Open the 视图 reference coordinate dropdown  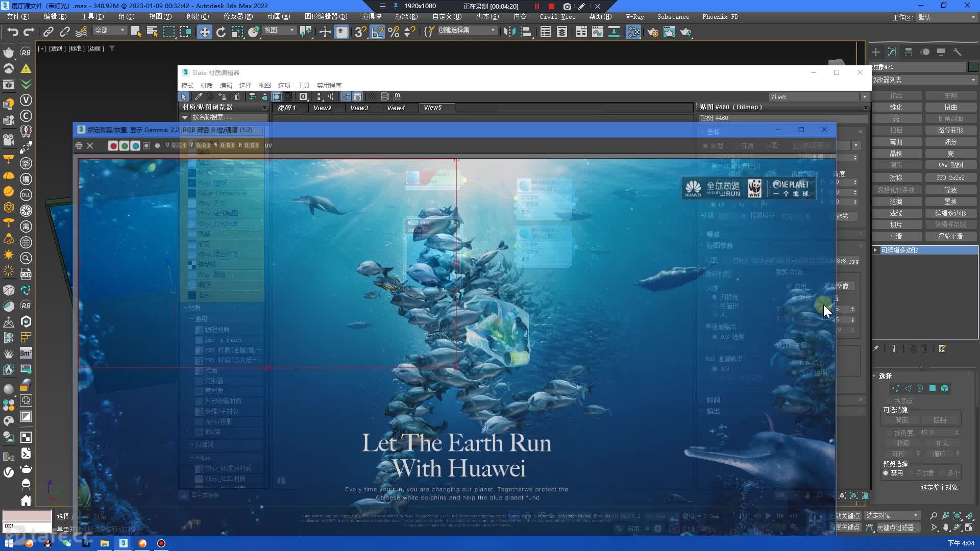point(279,31)
